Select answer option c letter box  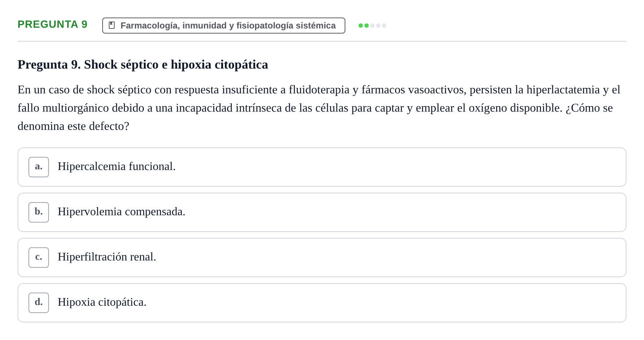[39, 258]
